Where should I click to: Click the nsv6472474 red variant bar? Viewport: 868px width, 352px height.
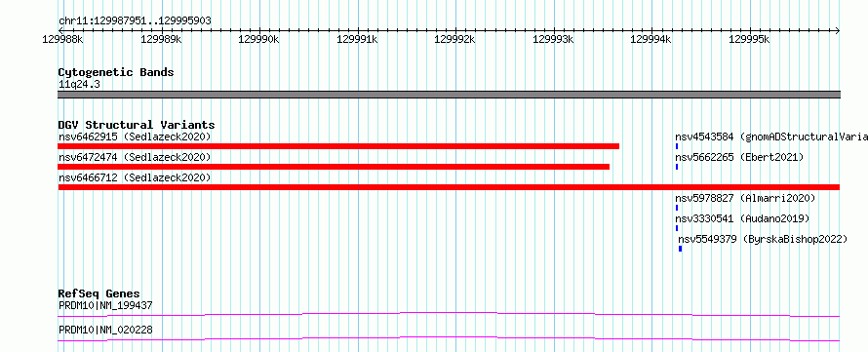(x=334, y=167)
